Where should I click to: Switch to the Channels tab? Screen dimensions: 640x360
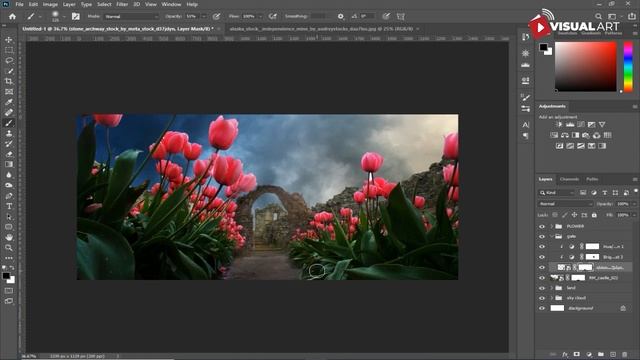click(x=569, y=179)
